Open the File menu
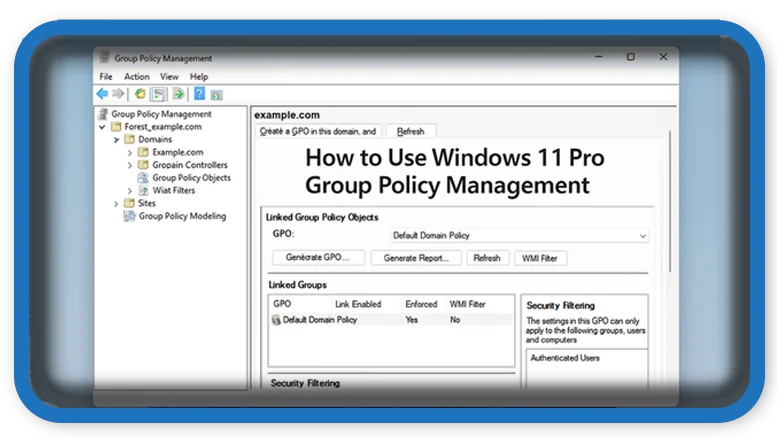 tap(106, 76)
